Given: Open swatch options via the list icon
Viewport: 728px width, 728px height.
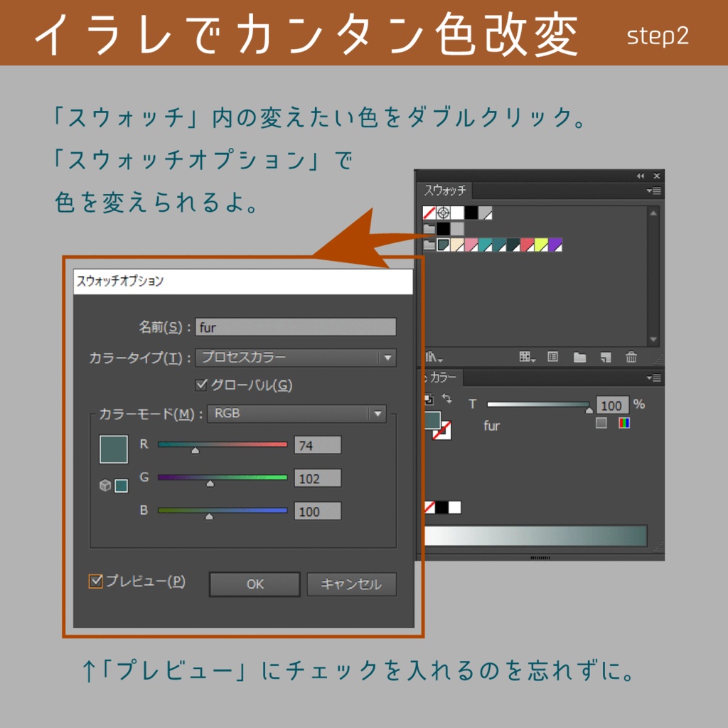Looking at the screenshot, I should pos(553,357).
